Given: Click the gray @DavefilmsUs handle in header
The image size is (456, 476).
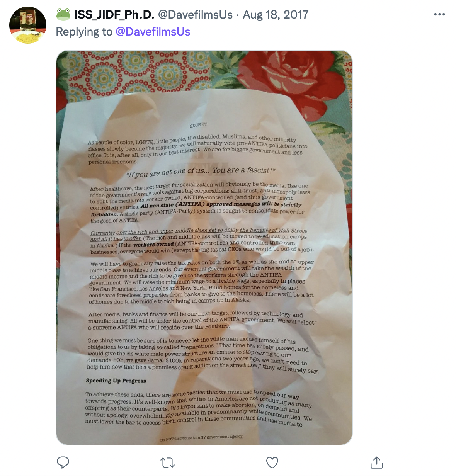Looking at the screenshot, I should (196, 15).
